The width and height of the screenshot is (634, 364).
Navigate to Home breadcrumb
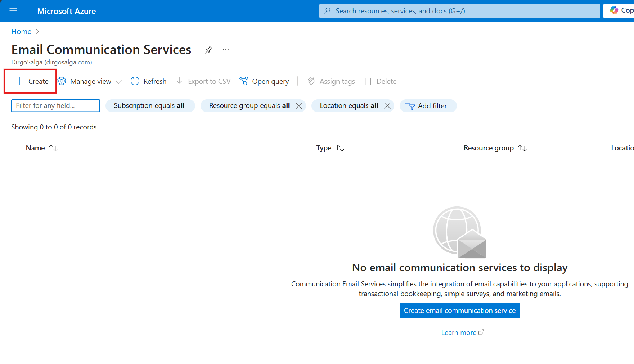(x=21, y=32)
